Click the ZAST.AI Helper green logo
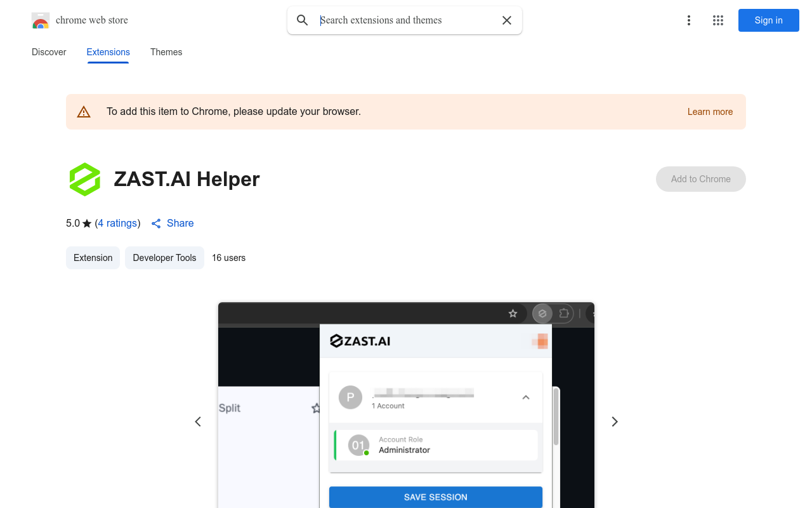This screenshot has height=508, width=812. point(85,179)
